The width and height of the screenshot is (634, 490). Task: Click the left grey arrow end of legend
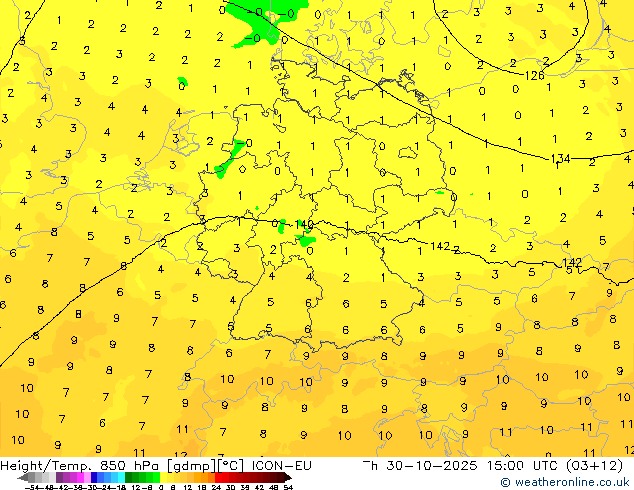23,477
